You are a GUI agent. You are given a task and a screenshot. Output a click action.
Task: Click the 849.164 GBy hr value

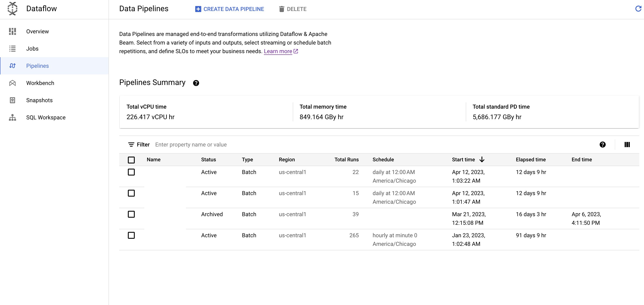coord(322,117)
